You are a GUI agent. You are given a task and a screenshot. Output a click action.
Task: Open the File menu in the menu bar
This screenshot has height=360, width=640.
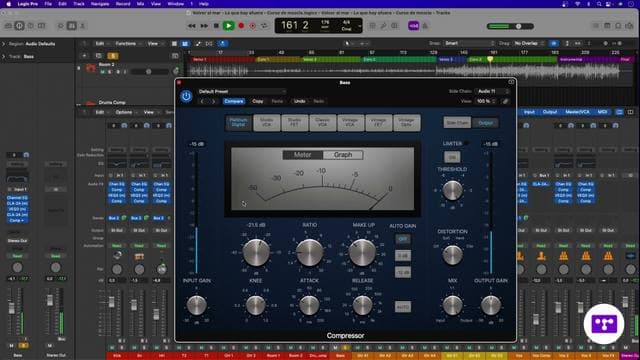48,4
